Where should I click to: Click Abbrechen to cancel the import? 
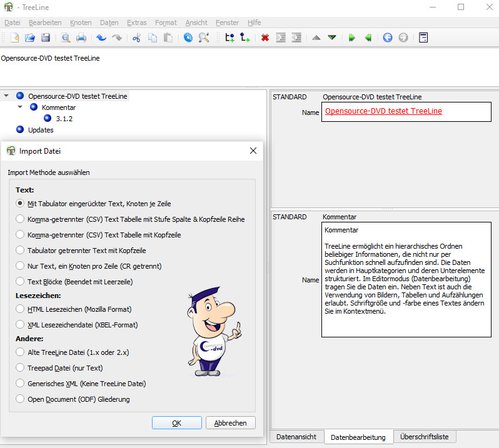click(x=230, y=423)
